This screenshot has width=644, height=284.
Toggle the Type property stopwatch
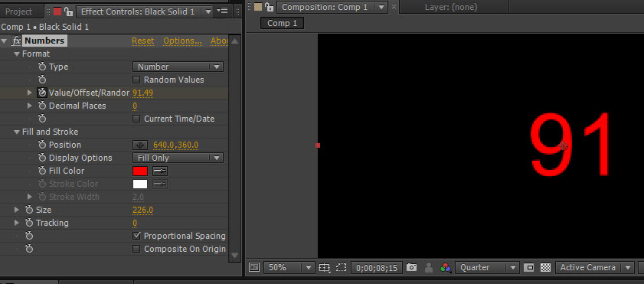(42, 67)
